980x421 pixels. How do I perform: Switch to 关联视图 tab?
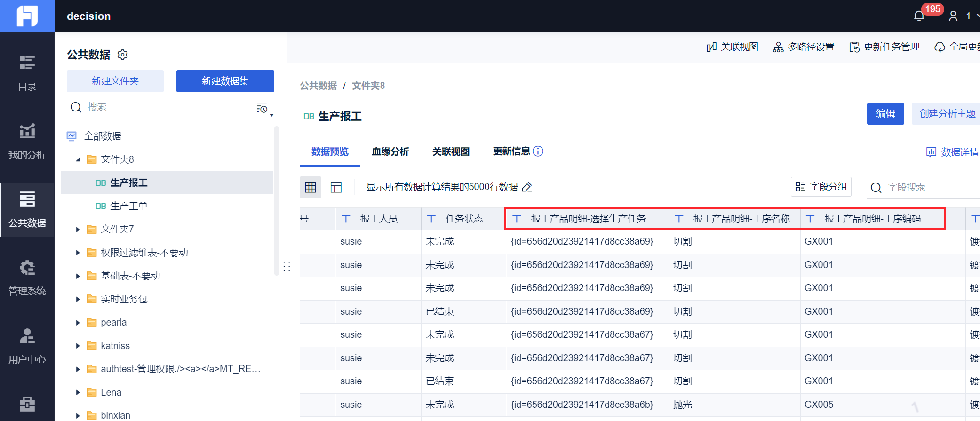(x=451, y=151)
